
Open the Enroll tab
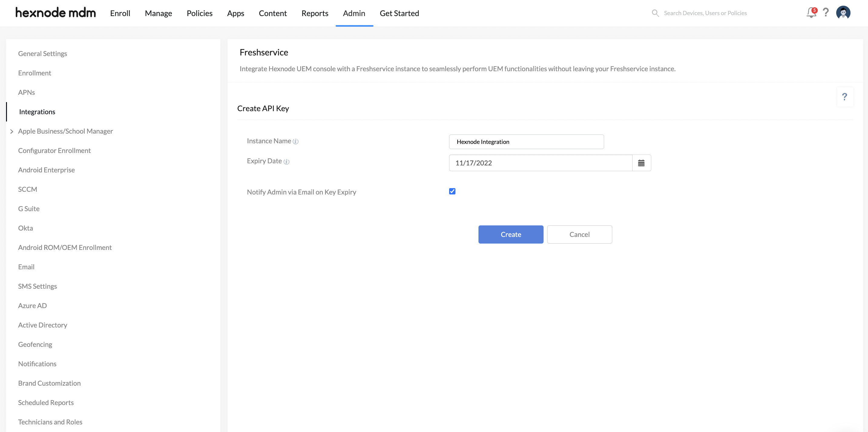point(120,13)
